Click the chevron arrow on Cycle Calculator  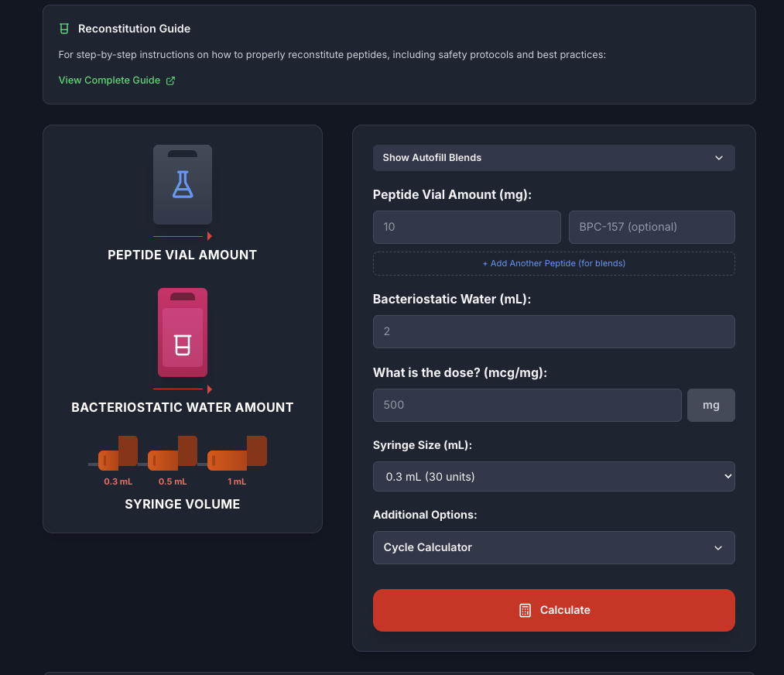(x=718, y=547)
